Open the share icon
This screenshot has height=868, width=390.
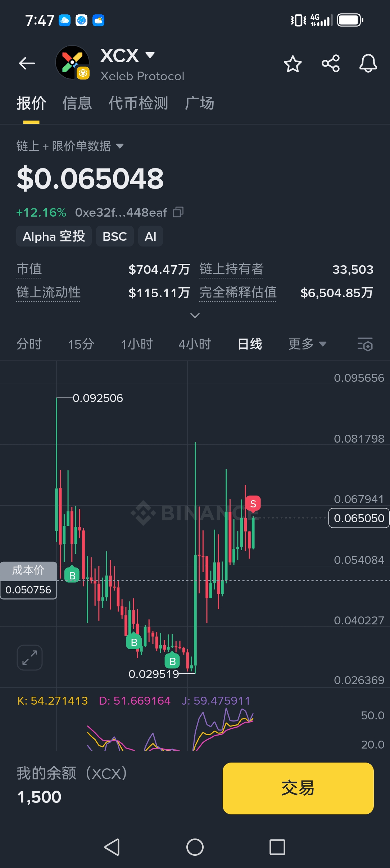point(331,63)
